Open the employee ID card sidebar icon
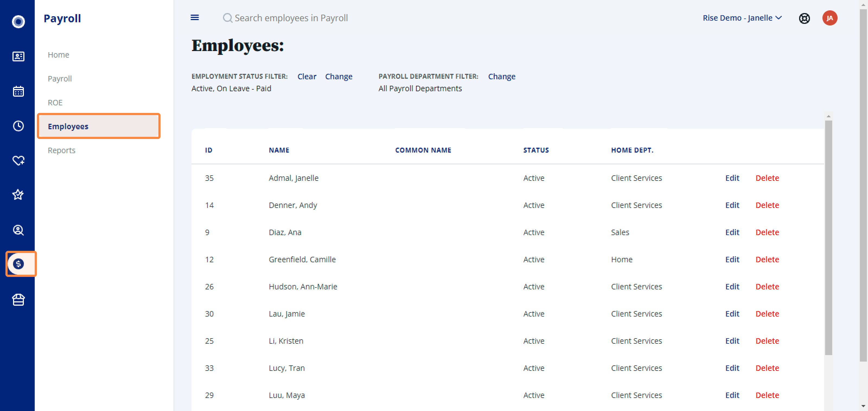The width and height of the screenshot is (868, 411). [x=18, y=56]
